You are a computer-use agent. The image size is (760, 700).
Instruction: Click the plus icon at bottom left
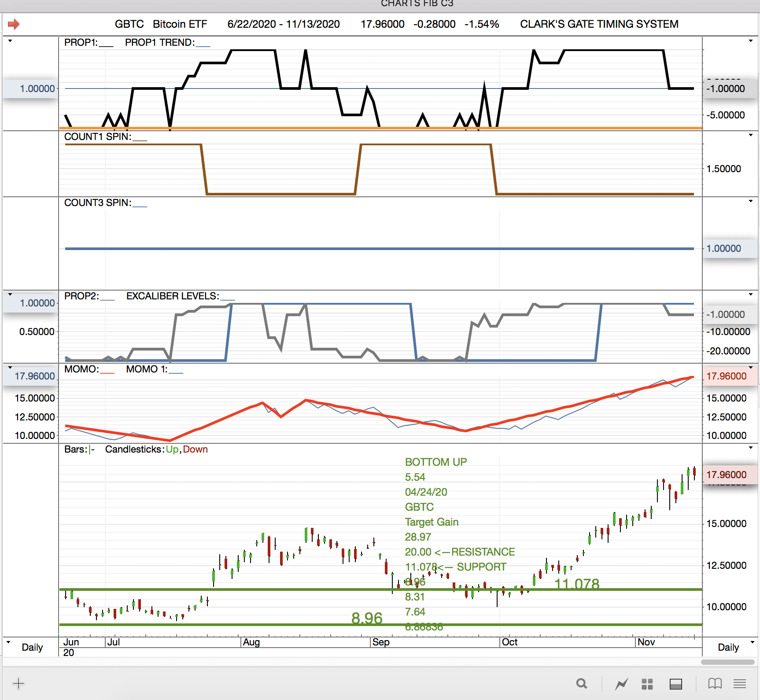[18, 683]
